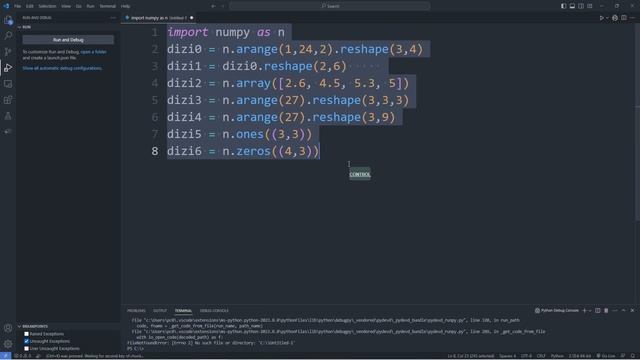Screen dimensions: 640x360
Task: Open the Run menu
Action: (91, 6)
